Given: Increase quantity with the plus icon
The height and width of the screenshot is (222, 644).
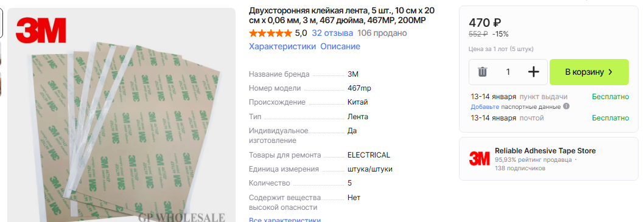Looking at the screenshot, I should tap(533, 72).
